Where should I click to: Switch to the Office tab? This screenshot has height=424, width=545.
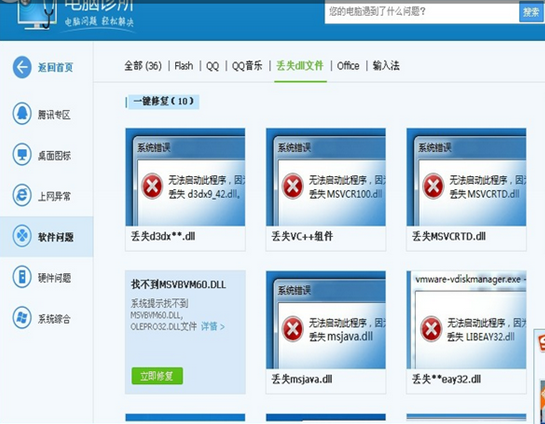348,65
